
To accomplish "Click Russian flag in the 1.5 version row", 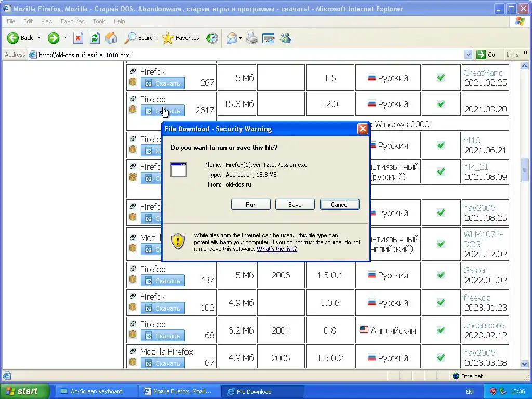I will coord(372,77).
